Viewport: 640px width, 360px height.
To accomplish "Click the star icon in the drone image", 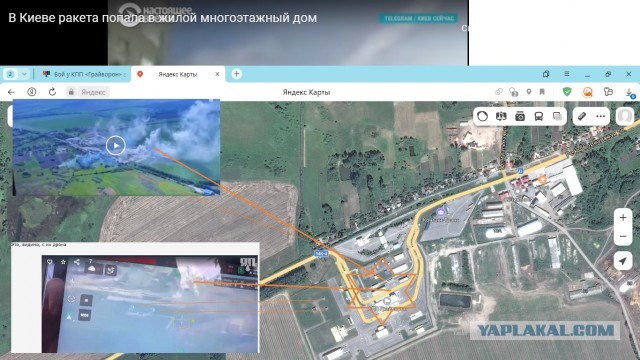I will pyautogui.click(x=63, y=262).
